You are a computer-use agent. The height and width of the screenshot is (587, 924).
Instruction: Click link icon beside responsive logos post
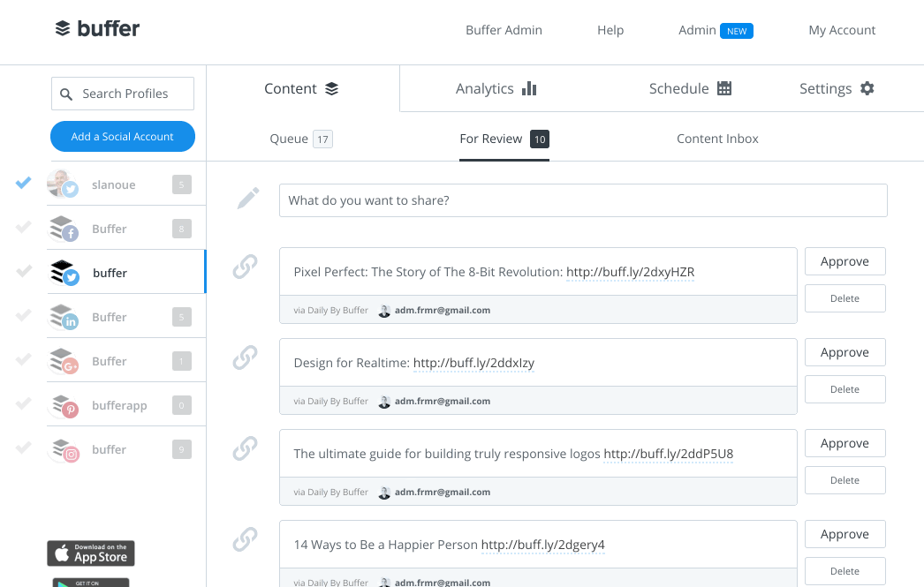pyautogui.click(x=246, y=448)
